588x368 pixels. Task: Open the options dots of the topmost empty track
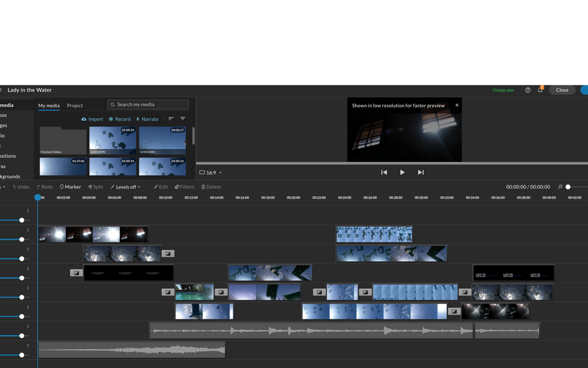point(28,211)
